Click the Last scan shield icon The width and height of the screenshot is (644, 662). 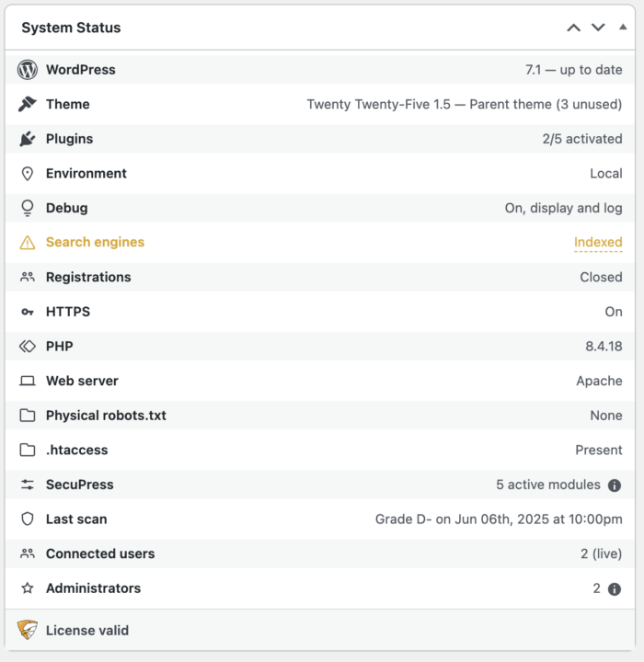point(28,519)
